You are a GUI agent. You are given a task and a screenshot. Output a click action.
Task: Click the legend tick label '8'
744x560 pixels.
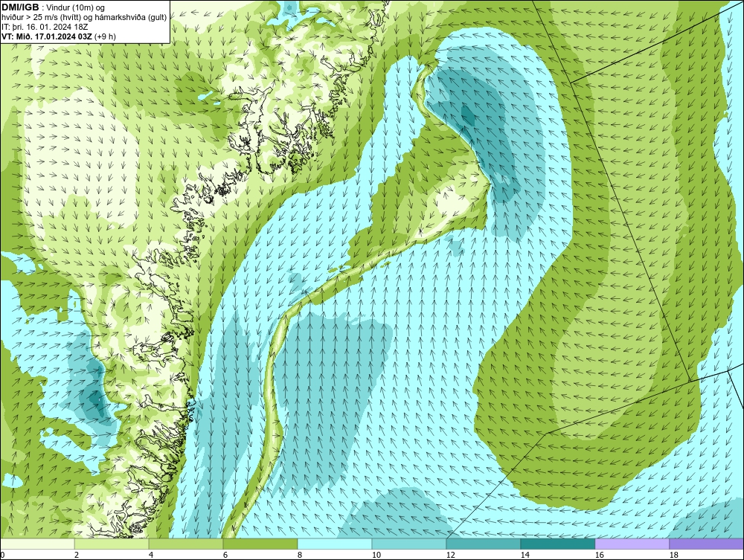tap(300, 555)
